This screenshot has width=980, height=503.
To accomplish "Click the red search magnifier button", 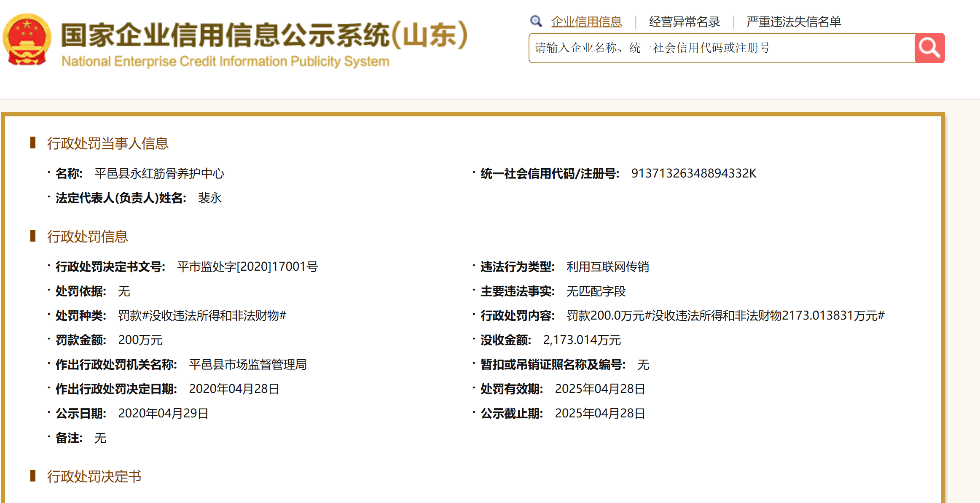I will point(929,48).
